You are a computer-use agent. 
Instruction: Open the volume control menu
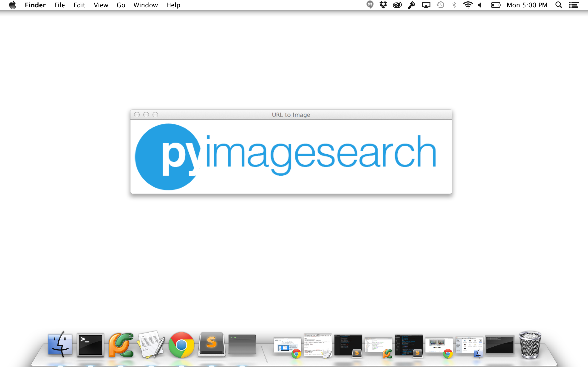(x=480, y=5)
